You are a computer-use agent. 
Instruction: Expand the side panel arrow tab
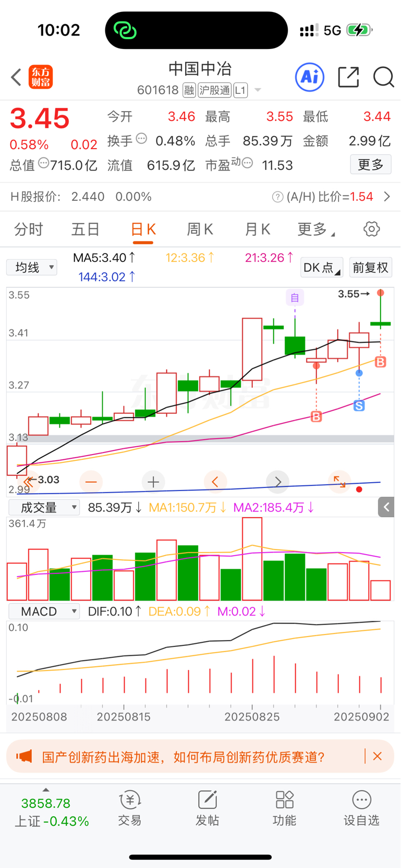[386, 507]
